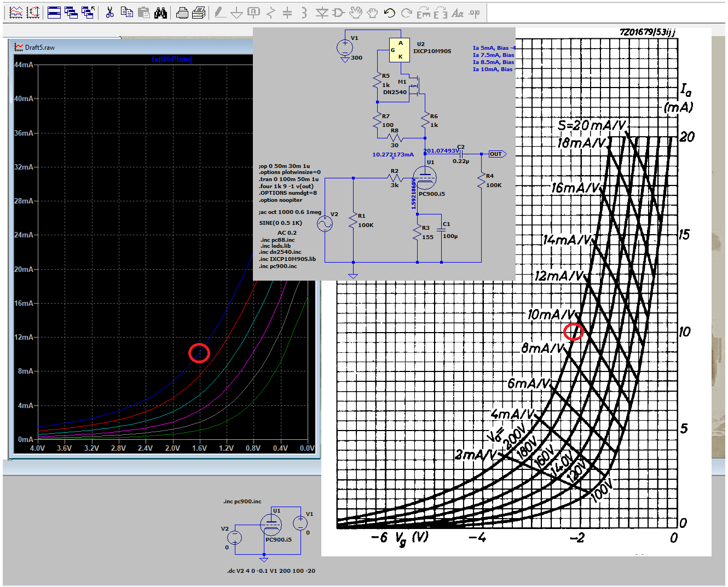
Task: Click the Redo arrow icon
Action: [x=406, y=12]
